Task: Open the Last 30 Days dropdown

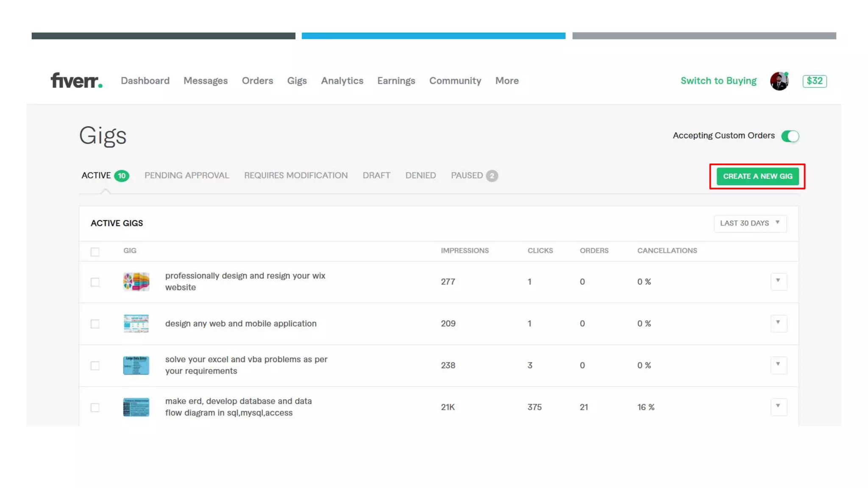Action: (x=750, y=223)
